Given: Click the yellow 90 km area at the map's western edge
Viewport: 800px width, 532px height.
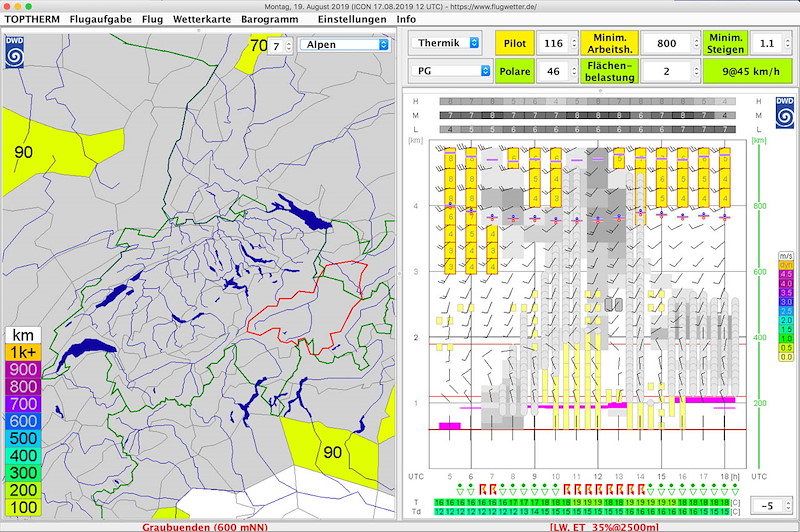Looking at the screenshot, I should (x=56, y=150).
